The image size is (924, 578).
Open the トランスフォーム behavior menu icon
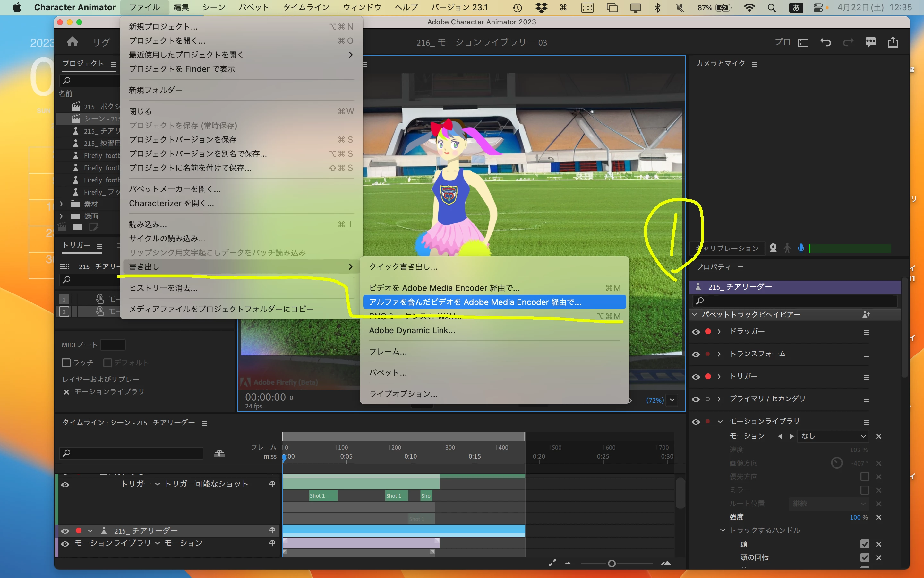(x=866, y=355)
